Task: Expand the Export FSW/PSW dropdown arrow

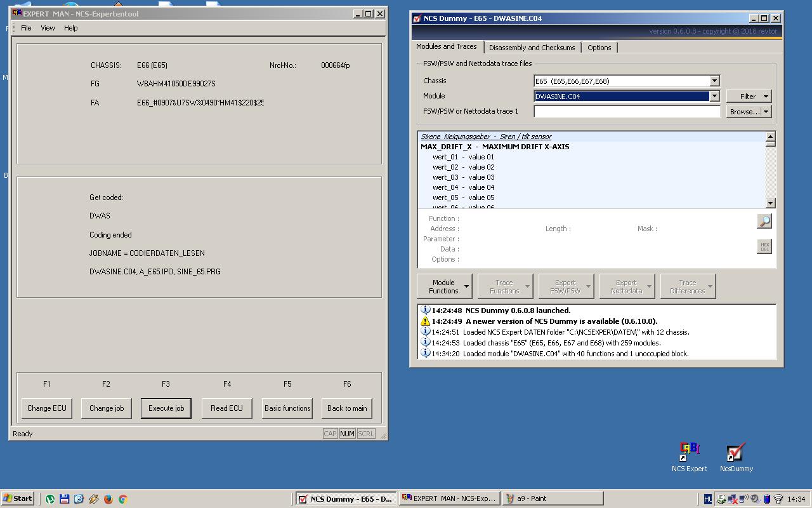Action: 588,286
